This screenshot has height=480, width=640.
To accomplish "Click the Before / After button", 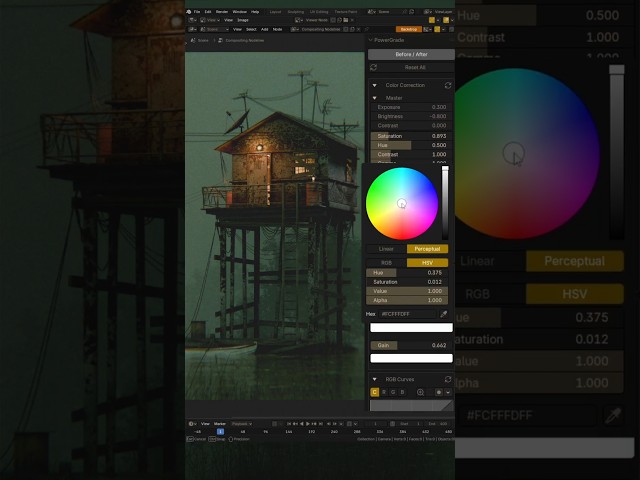I will pos(411,54).
